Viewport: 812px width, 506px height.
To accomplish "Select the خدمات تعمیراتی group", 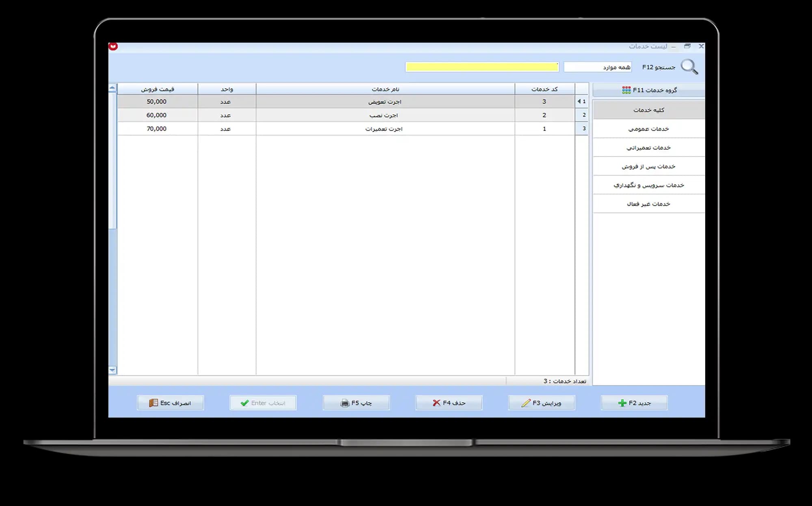I will 649,147.
